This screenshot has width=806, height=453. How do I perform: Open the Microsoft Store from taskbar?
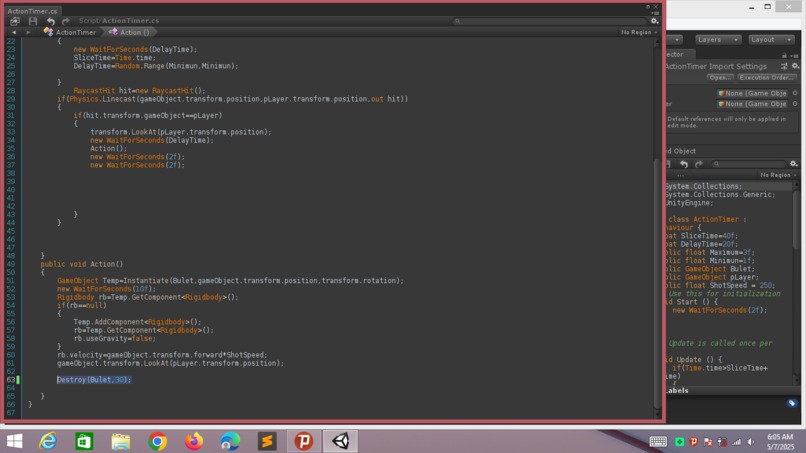pos(84,441)
